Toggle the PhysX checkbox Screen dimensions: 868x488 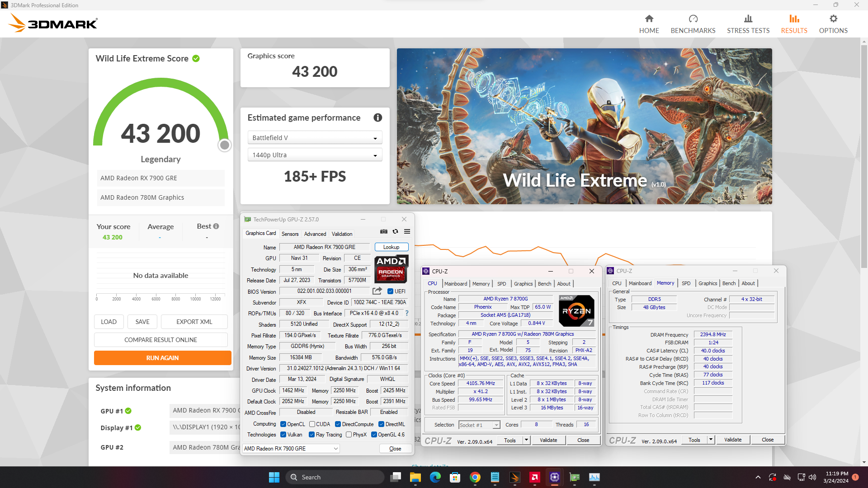349,435
